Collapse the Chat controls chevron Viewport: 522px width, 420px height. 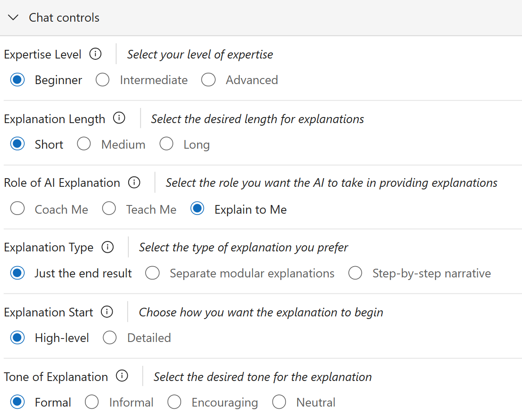pos(14,18)
